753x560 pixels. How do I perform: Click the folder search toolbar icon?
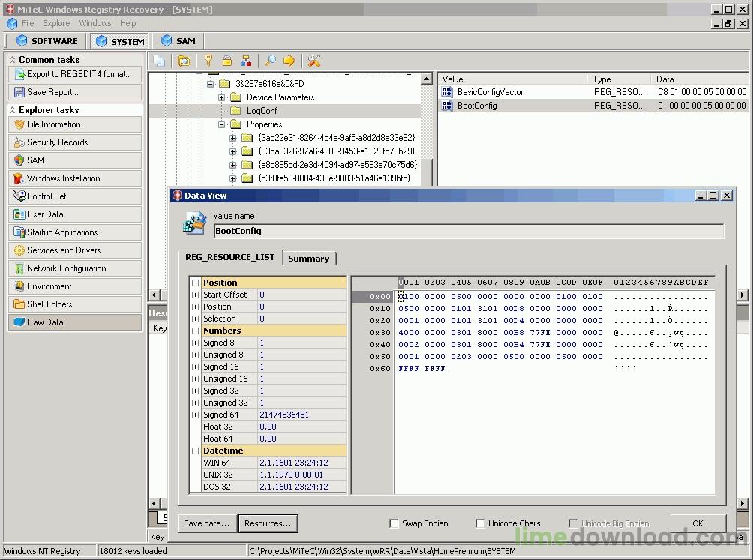(x=184, y=61)
